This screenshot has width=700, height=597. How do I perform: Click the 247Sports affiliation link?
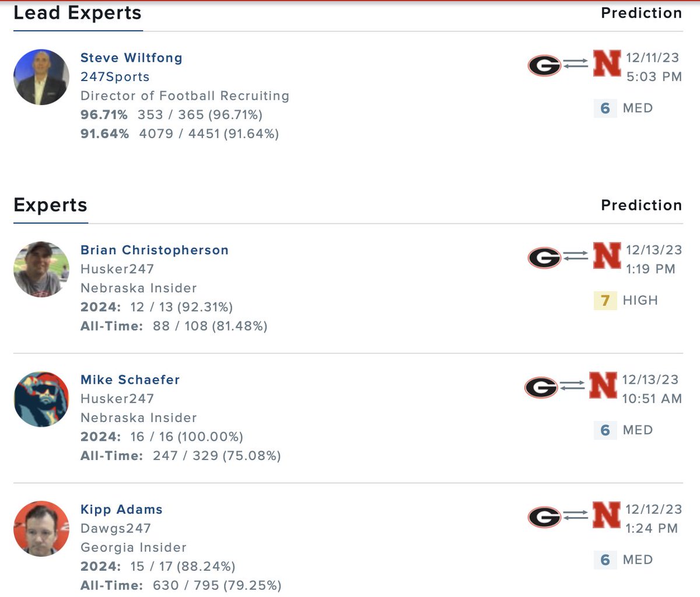click(x=115, y=77)
